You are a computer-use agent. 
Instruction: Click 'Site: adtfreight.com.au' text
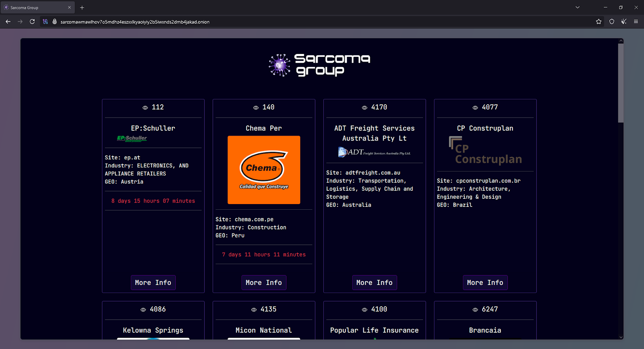tap(363, 173)
